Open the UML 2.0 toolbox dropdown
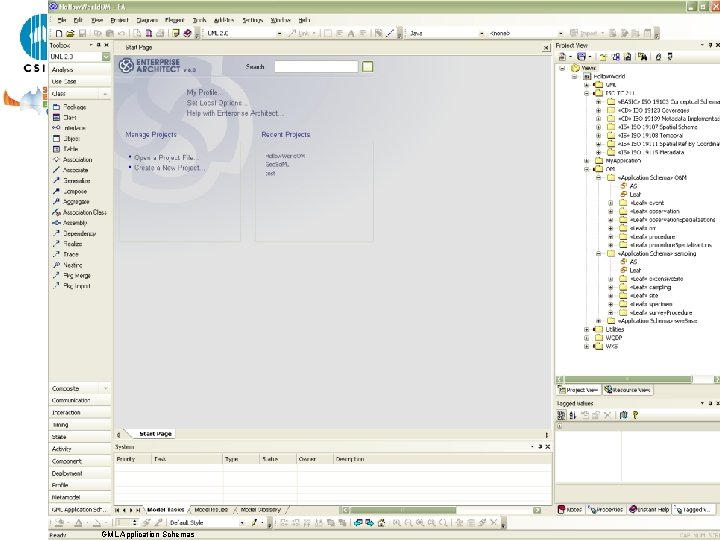Image resolution: width=720 pixels, height=540 pixels. 106,56
